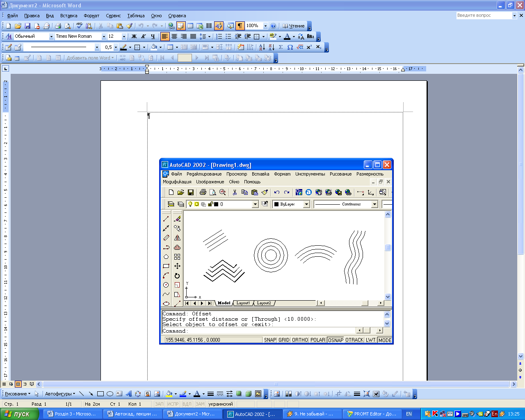Click the Word vertical scrollbar down arrow

(521, 356)
